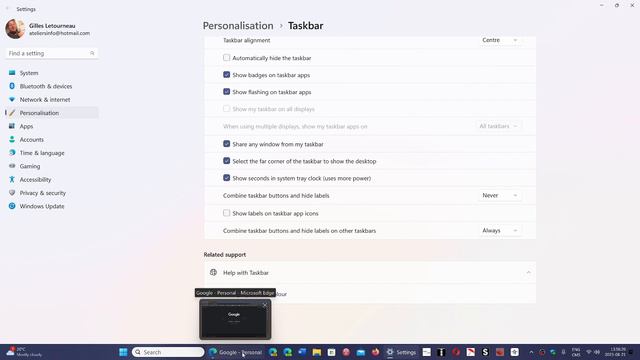The height and width of the screenshot is (360, 640).
Task: Select Personalisation in the sidebar
Action: point(51,113)
